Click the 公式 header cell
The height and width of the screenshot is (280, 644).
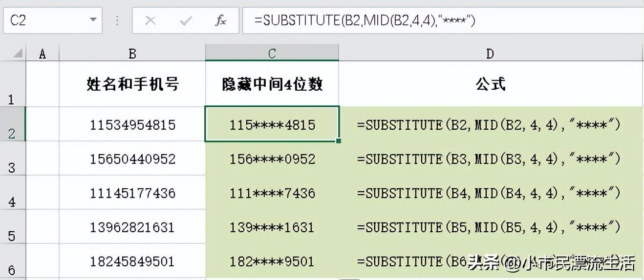point(490,84)
